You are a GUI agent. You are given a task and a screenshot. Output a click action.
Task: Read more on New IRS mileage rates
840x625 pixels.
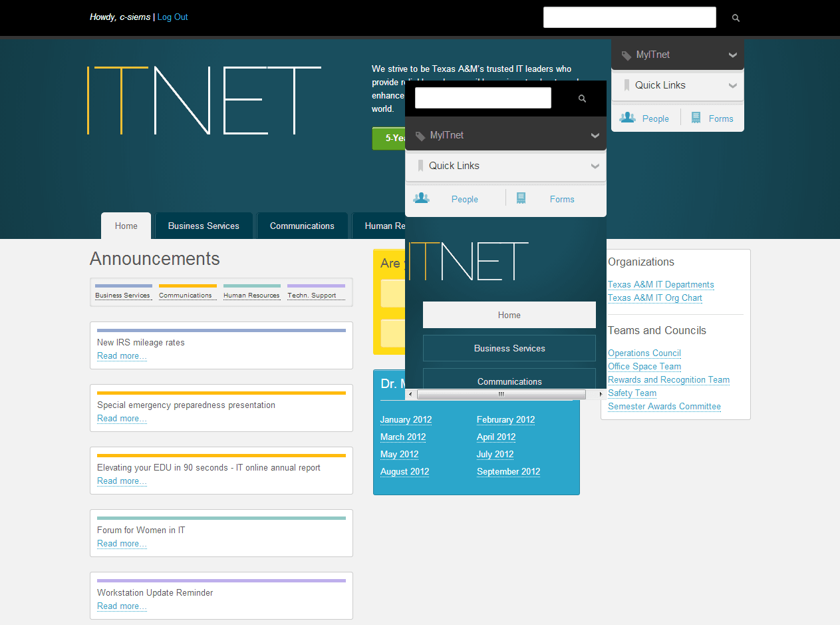point(122,356)
